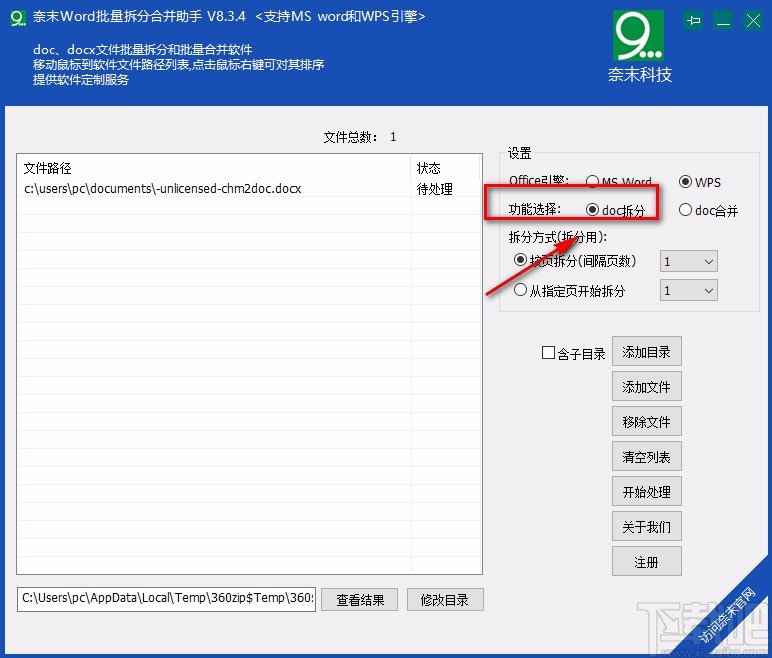Click the 奈末科技 company logo
The image size is (772, 658).
tap(639, 46)
